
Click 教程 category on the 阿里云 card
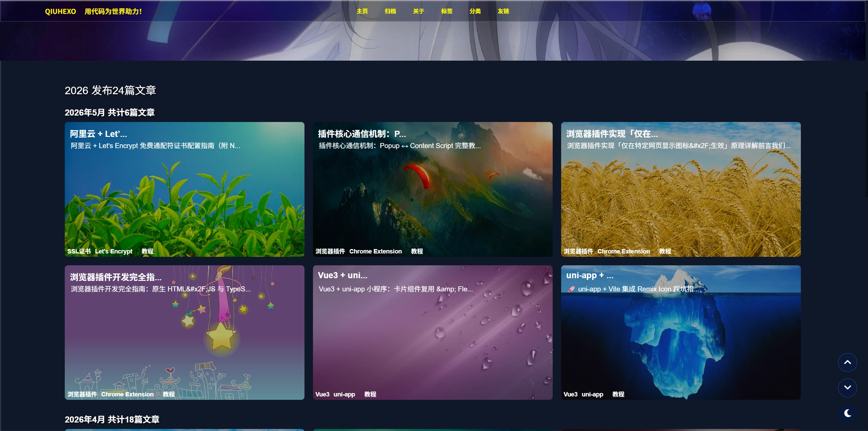(x=147, y=251)
